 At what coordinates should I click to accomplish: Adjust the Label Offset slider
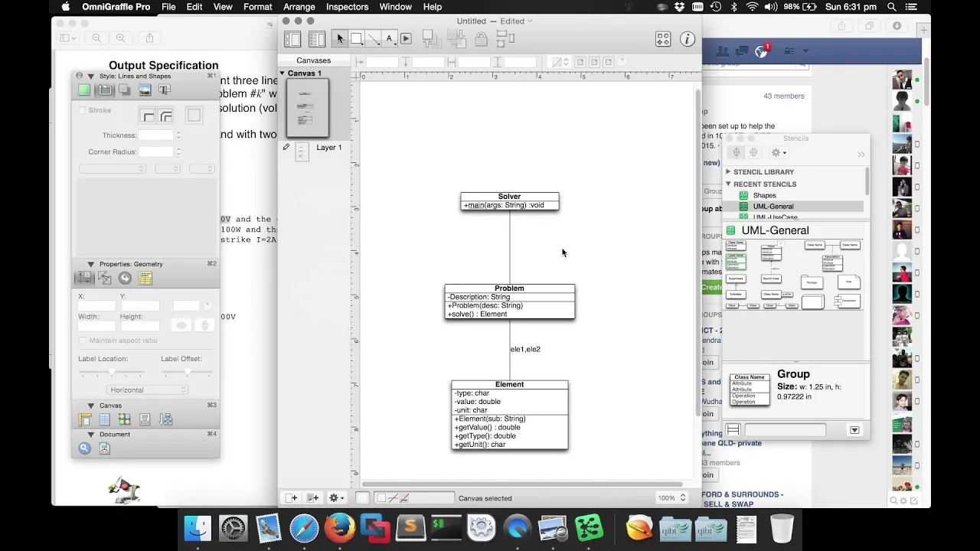(x=188, y=372)
